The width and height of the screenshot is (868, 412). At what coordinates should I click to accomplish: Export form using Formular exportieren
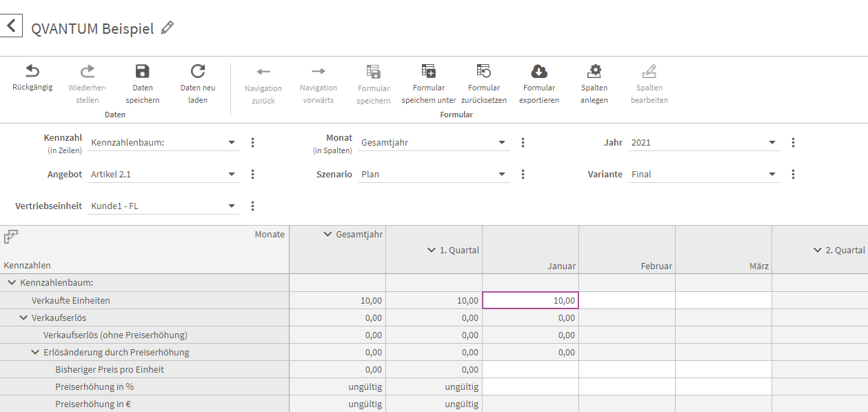point(539,71)
